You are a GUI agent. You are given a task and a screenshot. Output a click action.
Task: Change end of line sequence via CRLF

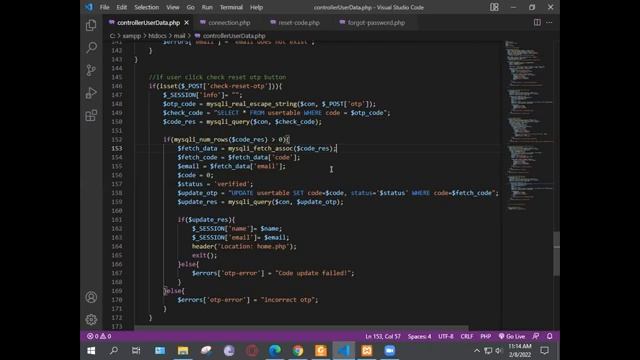click(467, 336)
